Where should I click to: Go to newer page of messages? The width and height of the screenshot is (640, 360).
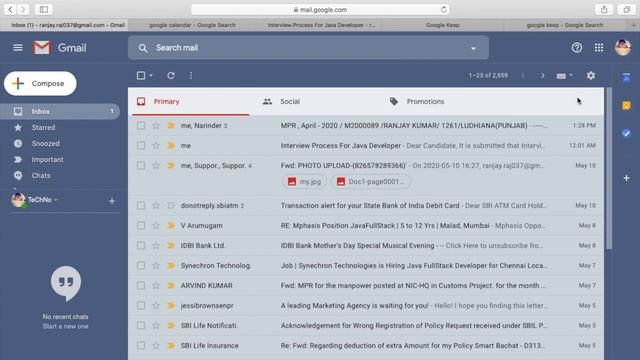pyautogui.click(x=523, y=76)
